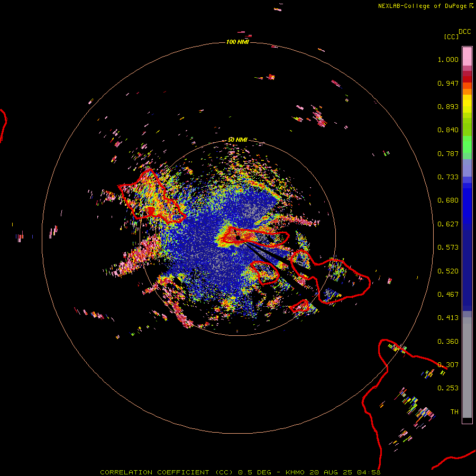Click the 50 NMI range ring label
The height and width of the screenshot is (476, 476).
click(x=237, y=140)
